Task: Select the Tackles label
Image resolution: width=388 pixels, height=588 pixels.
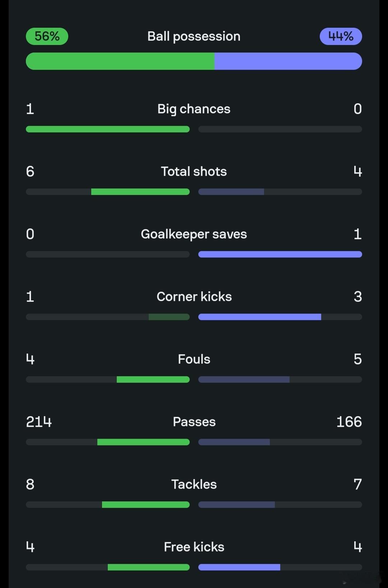Action: pos(194,484)
